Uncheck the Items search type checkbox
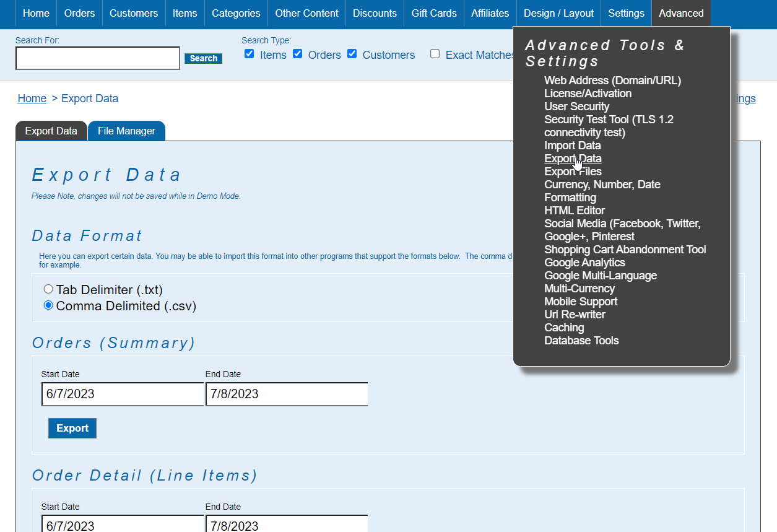The height and width of the screenshot is (532, 777). [x=250, y=54]
